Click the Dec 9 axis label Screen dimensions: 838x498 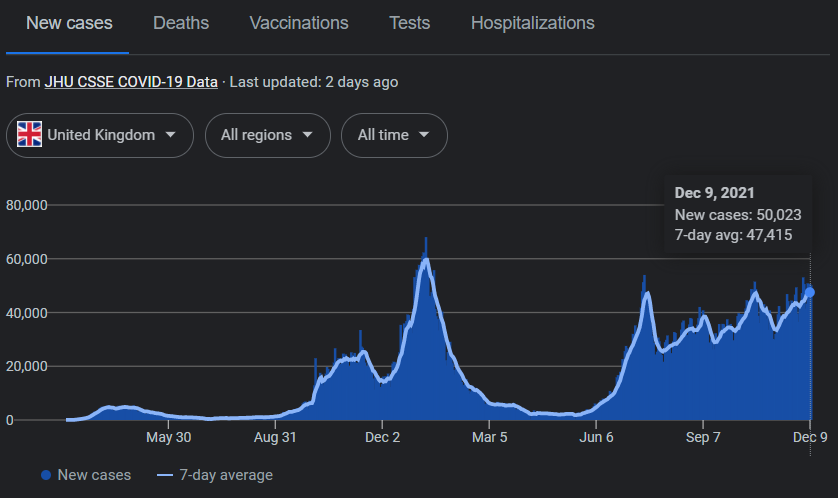click(810, 437)
